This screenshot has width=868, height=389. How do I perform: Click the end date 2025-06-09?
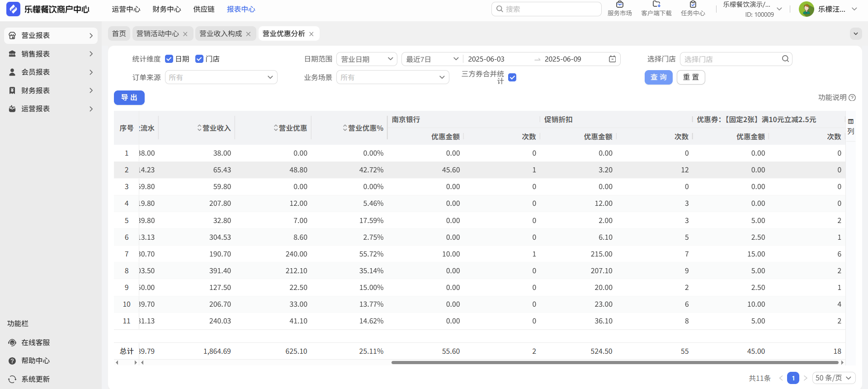click(563, 59)
